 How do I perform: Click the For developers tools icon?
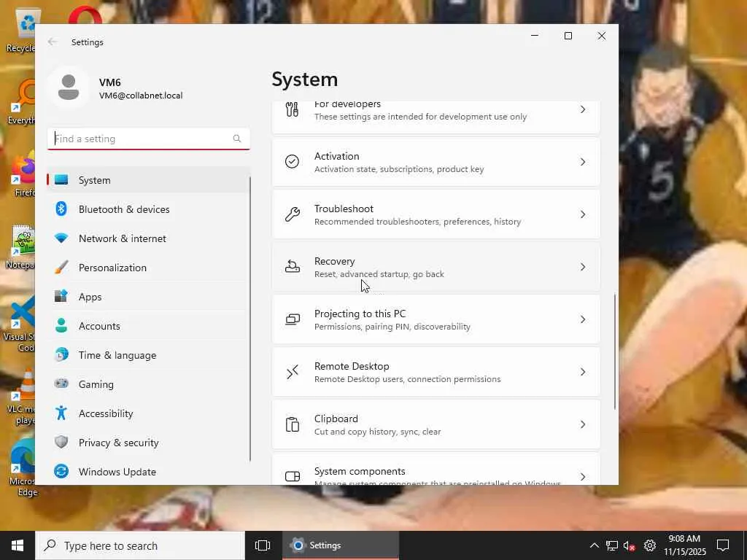pyautogui.click(x=292, y=109)
